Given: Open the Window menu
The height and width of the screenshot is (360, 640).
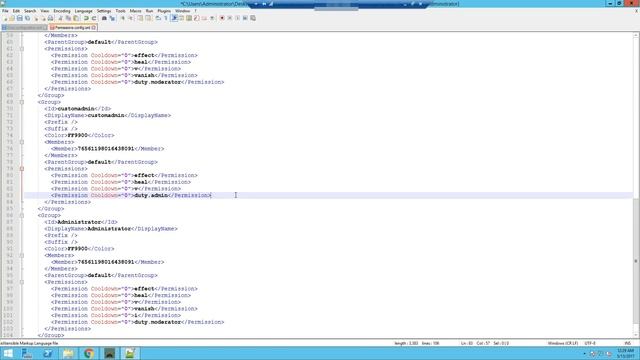Looking at the screenshot, I should pos(182,11).
